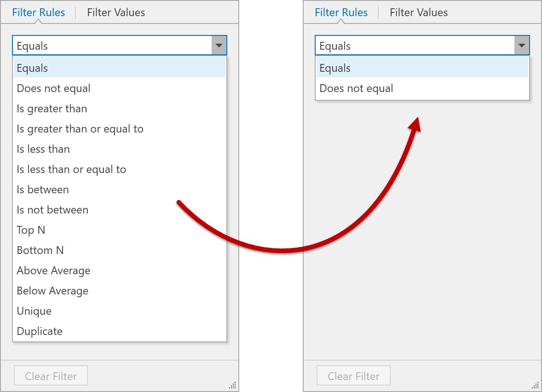This screenshot has width=542, height=392.
Task: Click the right panel's resize grip
Action: 536,386
